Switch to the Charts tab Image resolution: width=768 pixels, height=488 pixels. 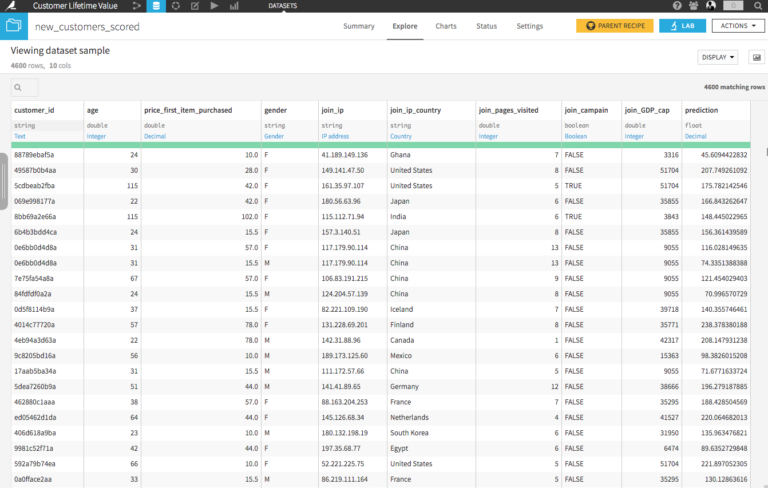(x=446, y=26)
